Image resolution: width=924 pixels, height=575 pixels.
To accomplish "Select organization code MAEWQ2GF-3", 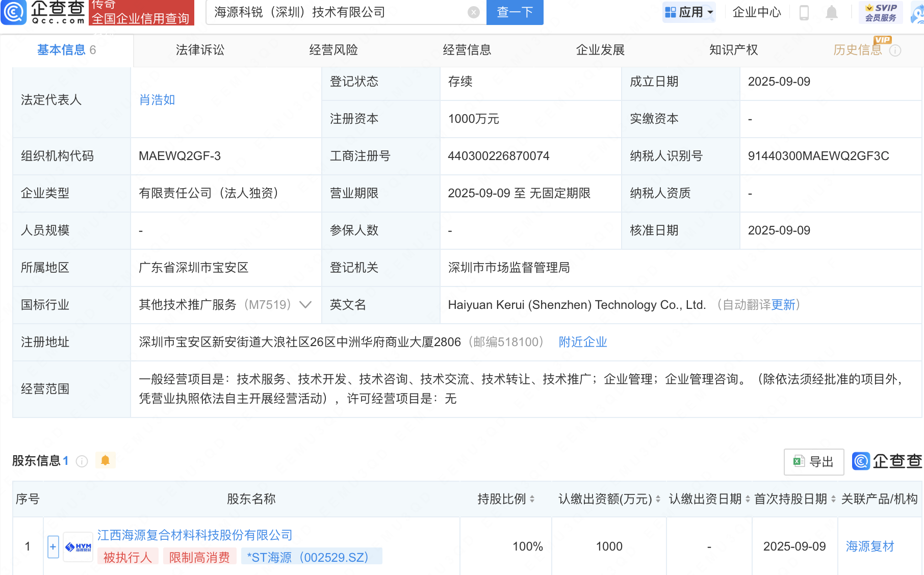I will [179, 156].
